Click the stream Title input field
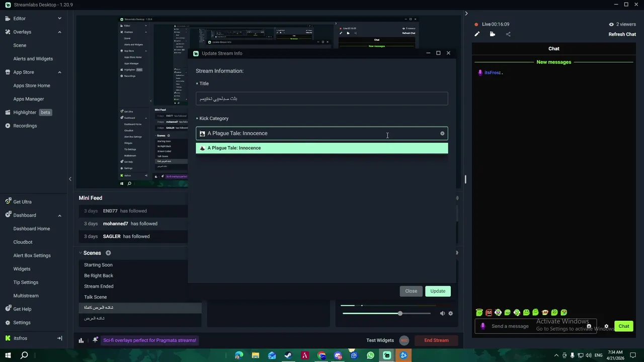This screenshot has height=362, width=644. click(322, 99)
